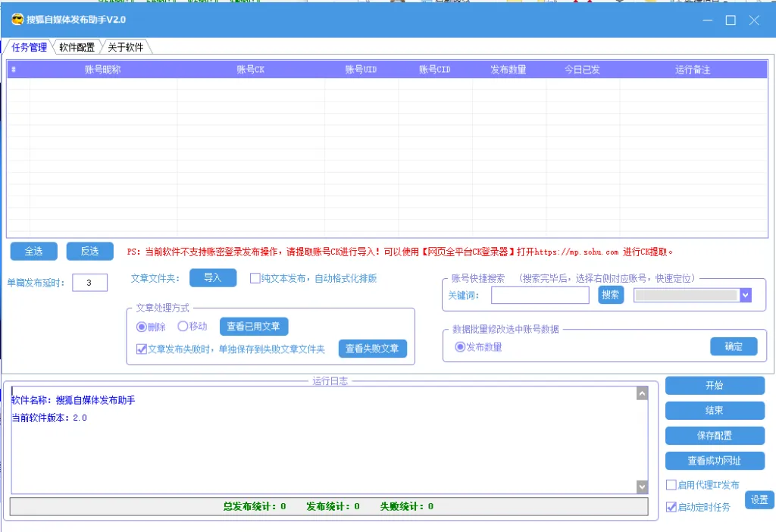Click the 失败统计 status text
Image resolution: width=776 pixels, height=532 pixels.
407,506
